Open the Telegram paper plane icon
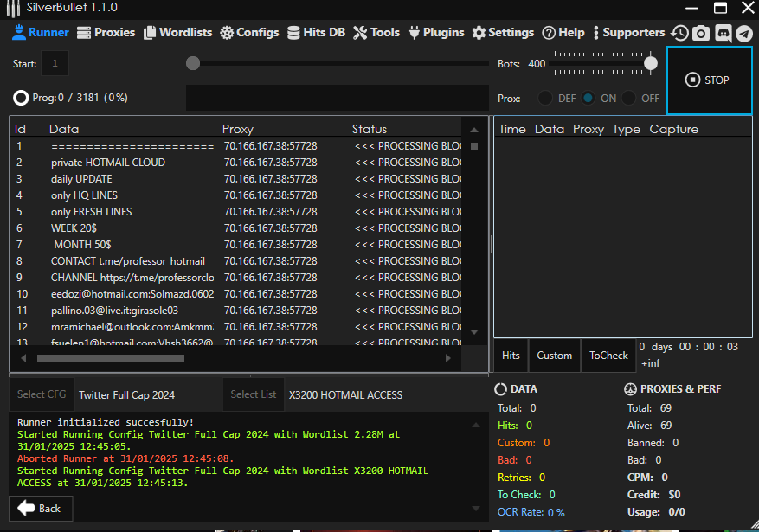 743,33
